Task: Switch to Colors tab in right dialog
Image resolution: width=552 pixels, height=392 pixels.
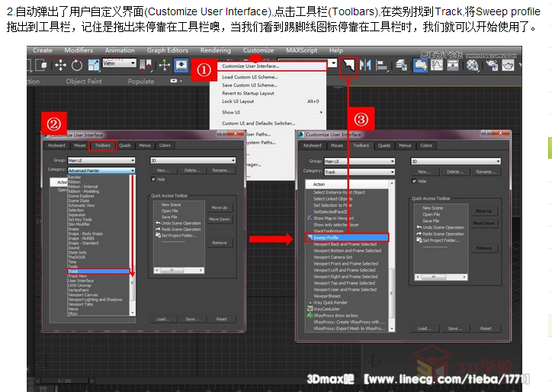Action: 426,146
